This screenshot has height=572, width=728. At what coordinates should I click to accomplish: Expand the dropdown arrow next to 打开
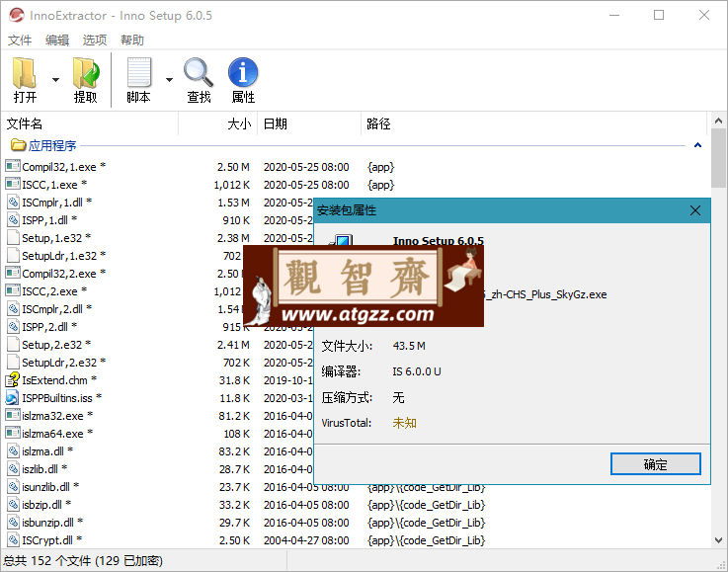click(55, 80)
